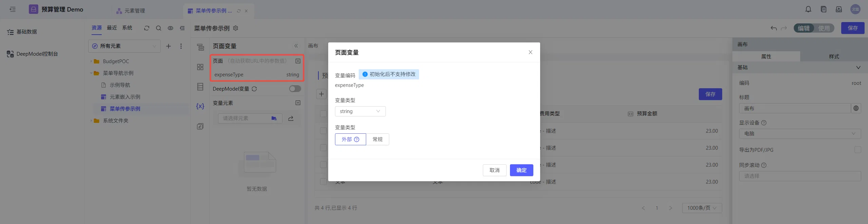
Task: Undo the last action
Action: pos(774,28)
